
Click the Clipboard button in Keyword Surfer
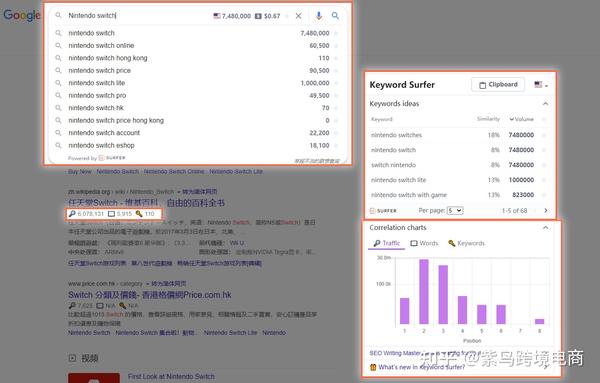(498, 85)
